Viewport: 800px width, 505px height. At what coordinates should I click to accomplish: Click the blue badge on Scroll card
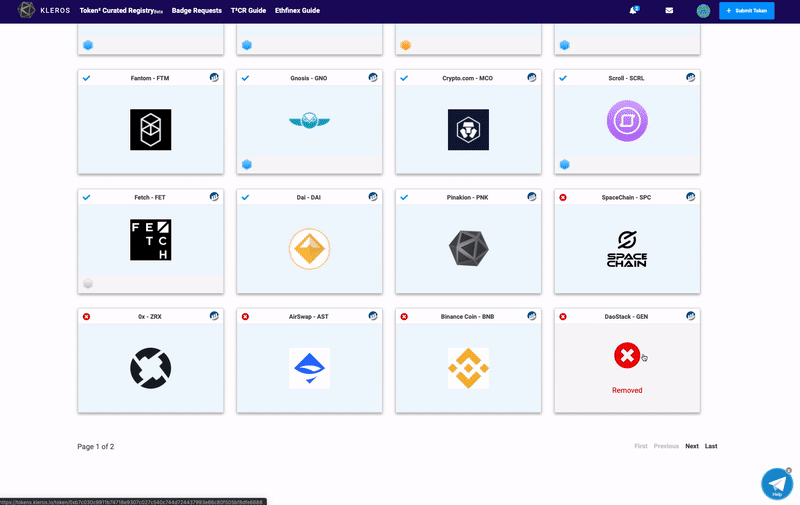pyautogui.click(x=564, y=164)
